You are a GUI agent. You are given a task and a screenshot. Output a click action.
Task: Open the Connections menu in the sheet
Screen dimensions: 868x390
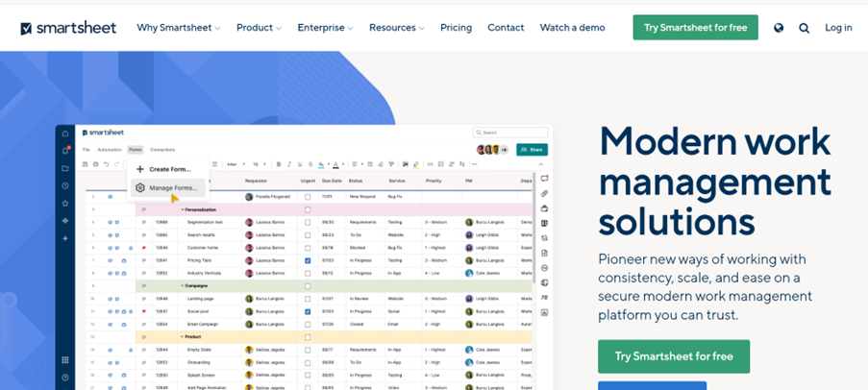click(x=162, y=150)
